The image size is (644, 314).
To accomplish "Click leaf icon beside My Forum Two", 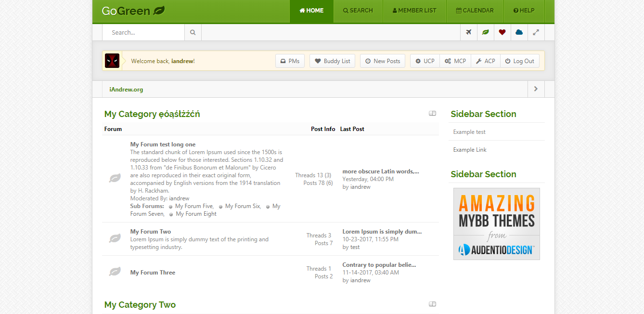I will pyautogui.click(x=115, y=238).
